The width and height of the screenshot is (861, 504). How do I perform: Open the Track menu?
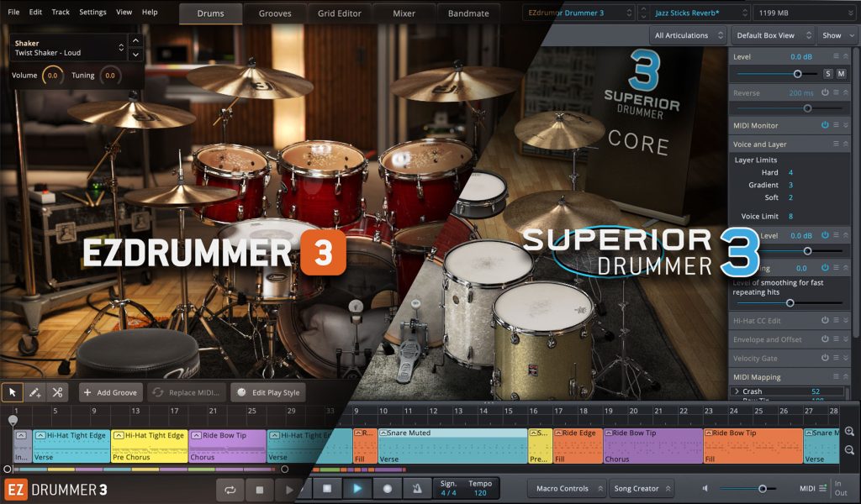click(x=61, y=12)
